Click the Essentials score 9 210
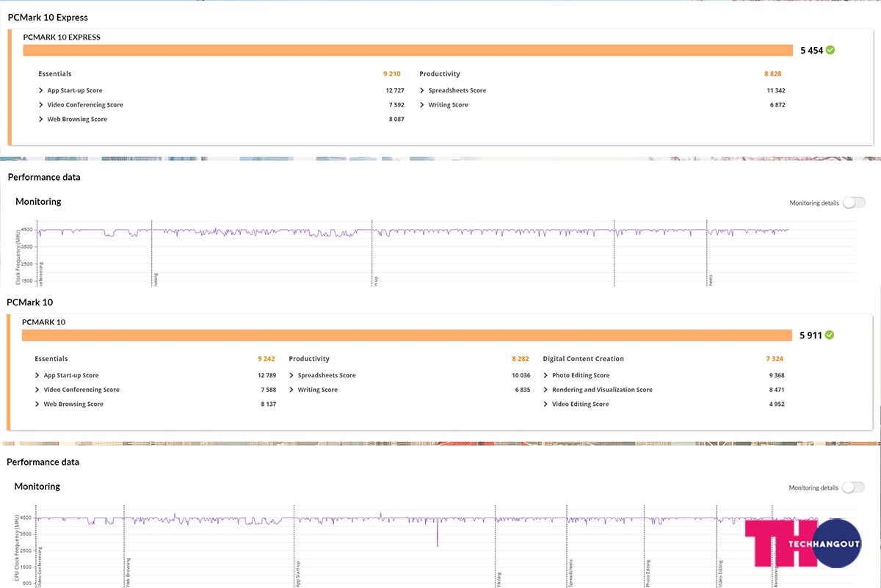Screen dimensions: 881x588 coord(393,74)
